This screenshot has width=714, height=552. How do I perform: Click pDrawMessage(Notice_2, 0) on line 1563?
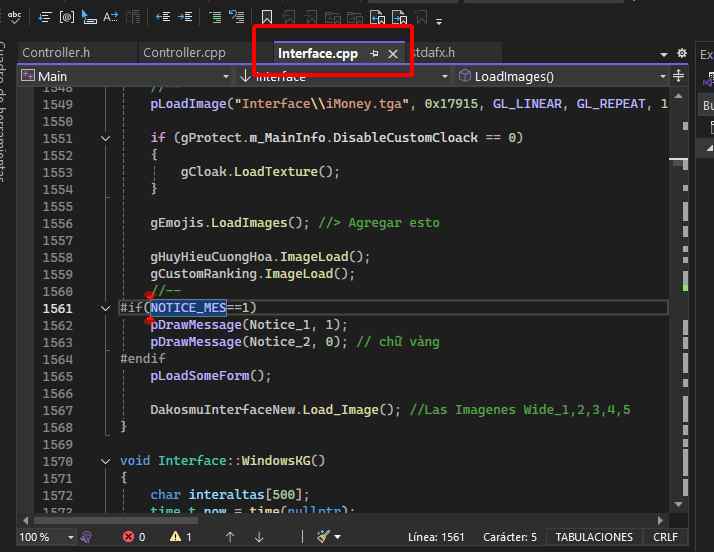click(249, 342)
